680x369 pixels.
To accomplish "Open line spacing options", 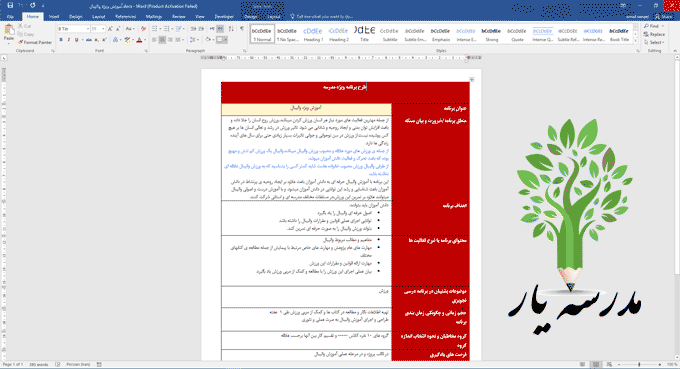I will pos(193,40).
